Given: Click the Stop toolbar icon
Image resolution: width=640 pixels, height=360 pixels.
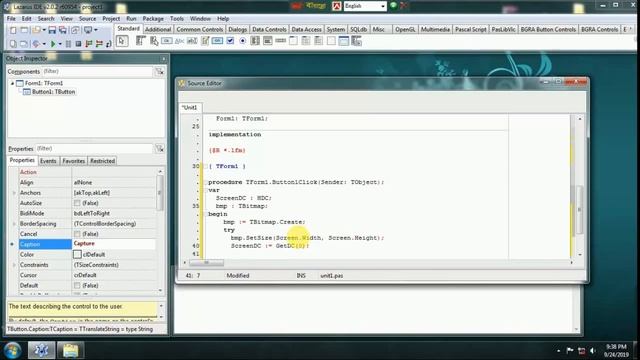Looking at the screenshot, I should click(x=78, y=44).
